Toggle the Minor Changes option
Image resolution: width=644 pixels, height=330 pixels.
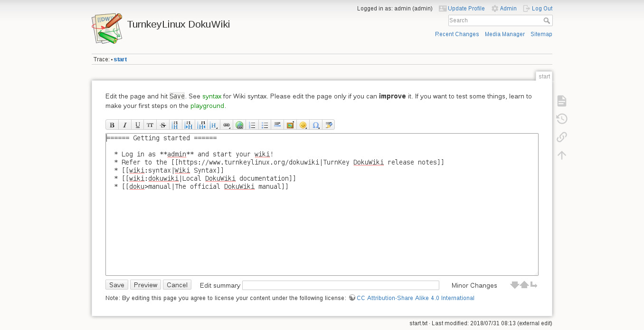point(474,285)
